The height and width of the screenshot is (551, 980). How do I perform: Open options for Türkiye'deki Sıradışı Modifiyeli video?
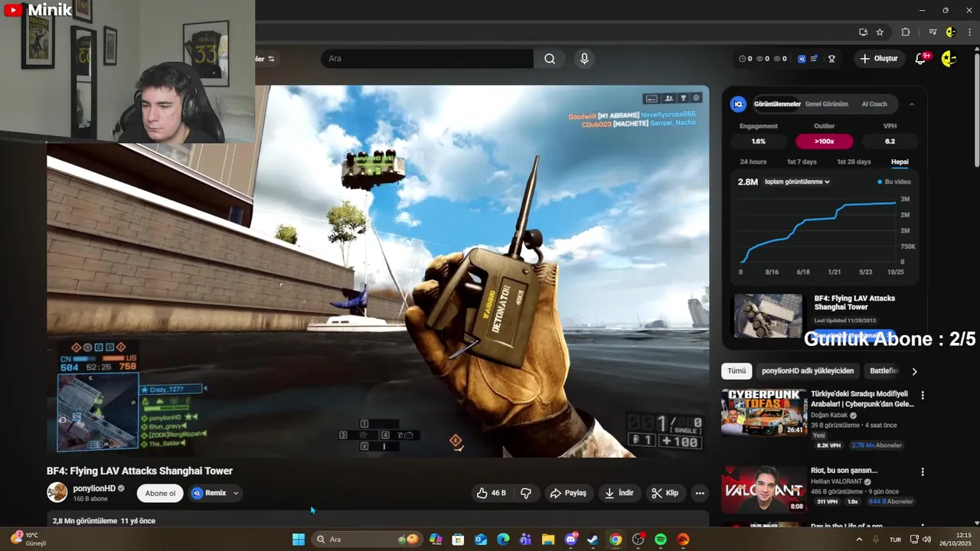(923, 396)
